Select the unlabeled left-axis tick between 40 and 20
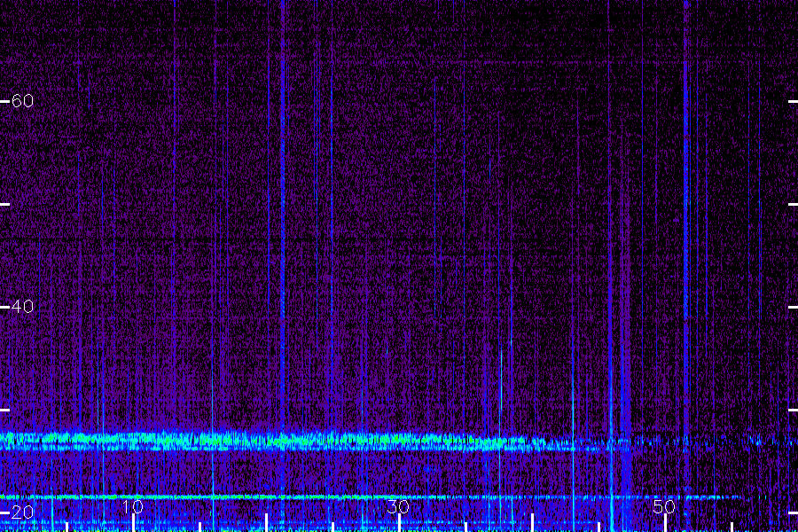 (4, 410)
